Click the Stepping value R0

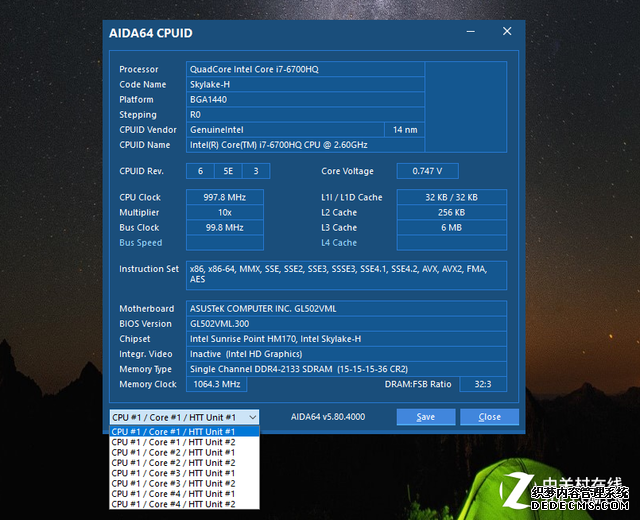[x=305, y=114]
